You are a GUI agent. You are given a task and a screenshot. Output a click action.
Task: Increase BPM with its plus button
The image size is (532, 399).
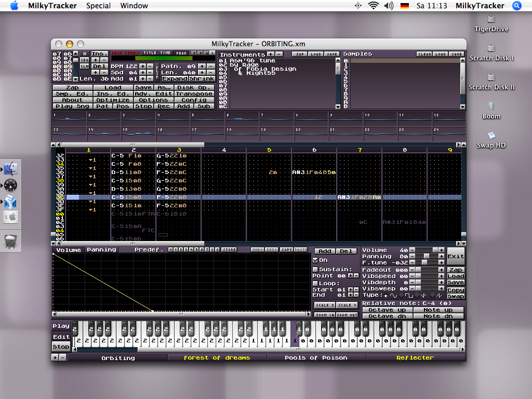coord(143,66)
